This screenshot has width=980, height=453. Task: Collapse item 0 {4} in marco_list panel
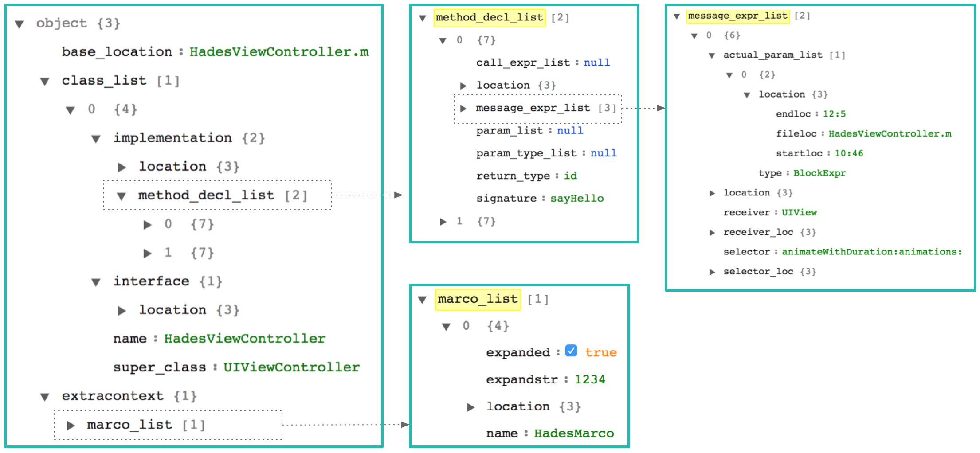tap(446, 327)
